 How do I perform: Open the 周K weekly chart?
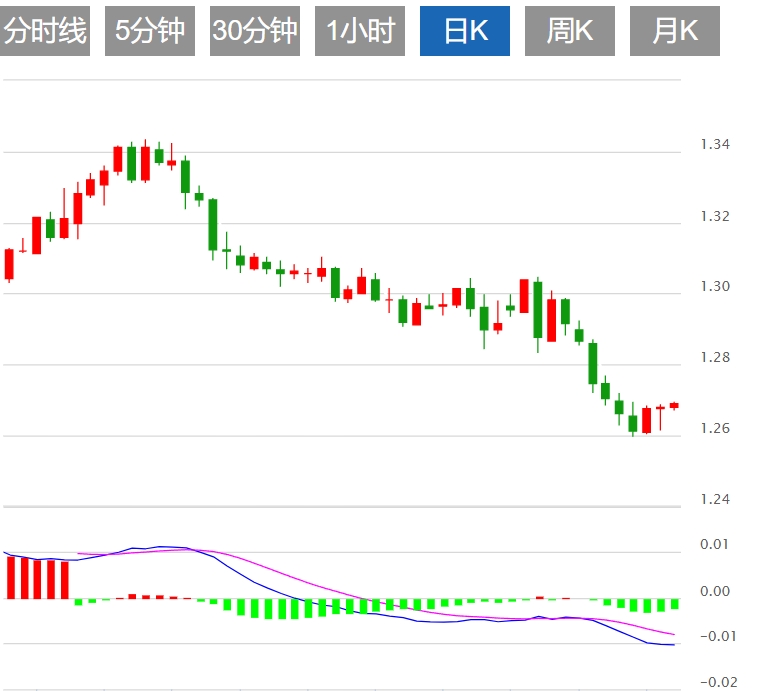570,31
